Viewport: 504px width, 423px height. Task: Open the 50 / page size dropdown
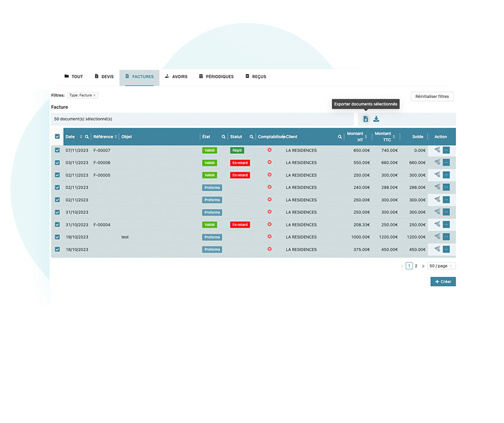pos(442,266)
